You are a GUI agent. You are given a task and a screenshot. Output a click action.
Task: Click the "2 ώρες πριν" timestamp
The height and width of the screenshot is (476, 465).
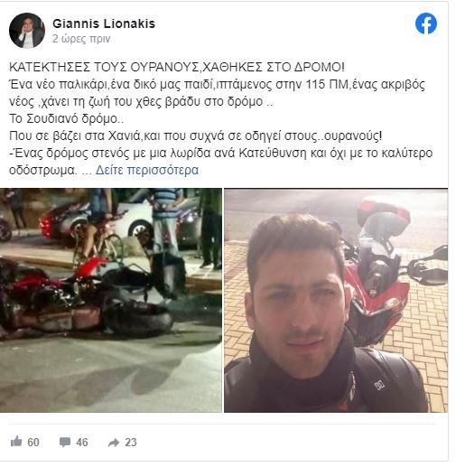coord(81,39)
